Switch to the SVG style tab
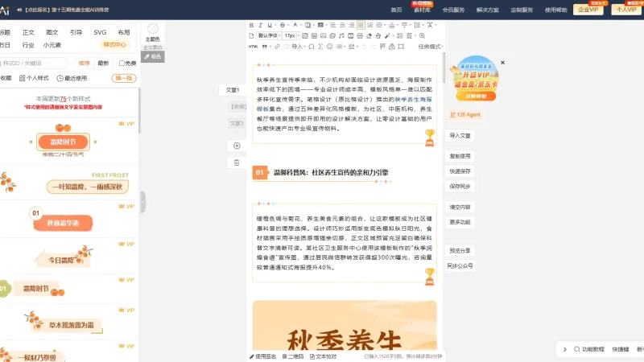644x362 pixels. (100, 32)
